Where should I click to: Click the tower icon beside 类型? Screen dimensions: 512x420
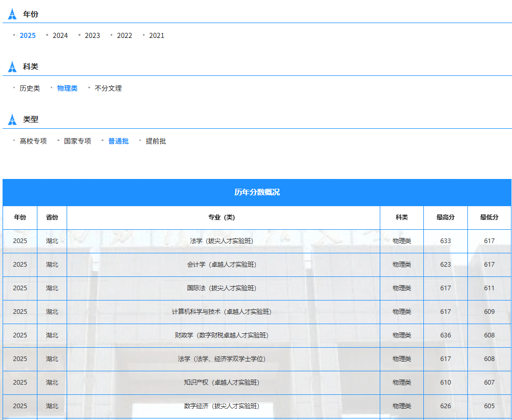coord(12,119)
